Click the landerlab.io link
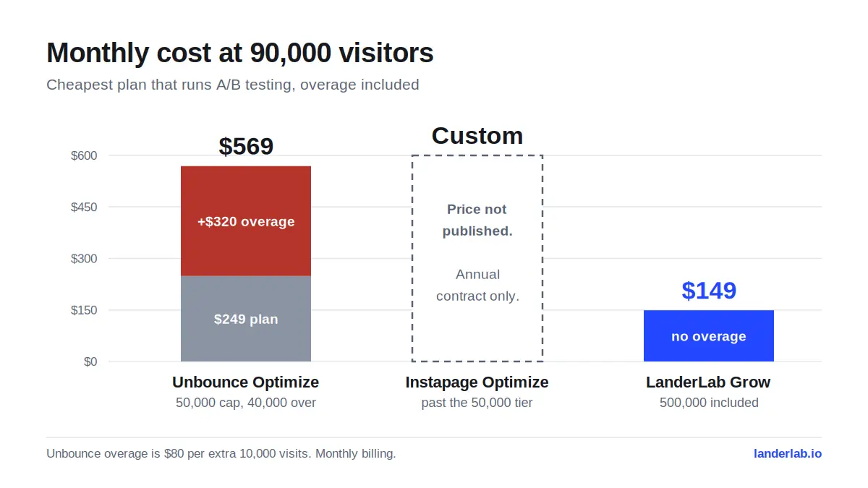This screenshot has height=488, width=868. coord(787,454)
